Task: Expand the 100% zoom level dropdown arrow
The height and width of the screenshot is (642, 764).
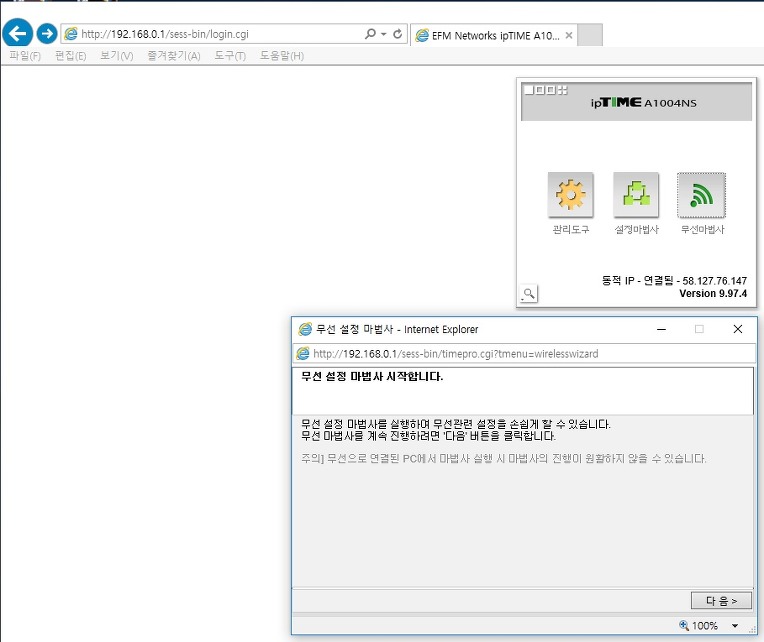Action: [x=735, y=625]
